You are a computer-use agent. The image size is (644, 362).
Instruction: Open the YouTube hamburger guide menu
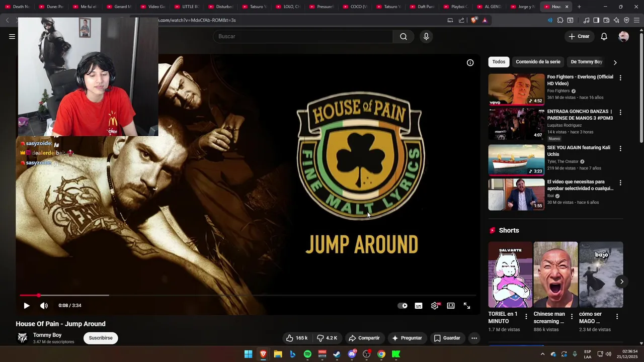pos(12,36)
